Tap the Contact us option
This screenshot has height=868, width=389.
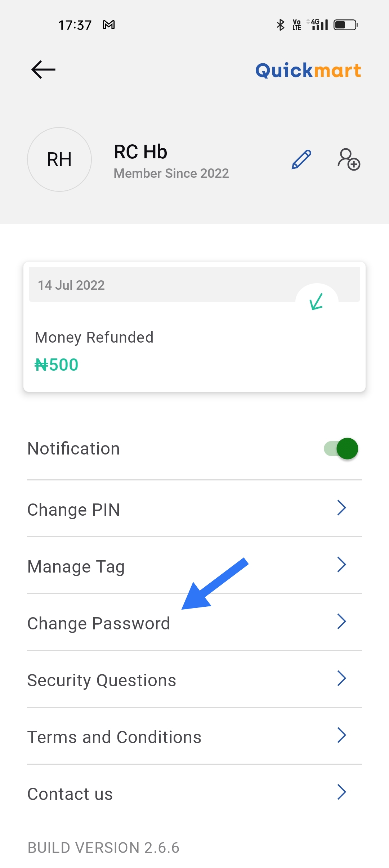point(70,794)
